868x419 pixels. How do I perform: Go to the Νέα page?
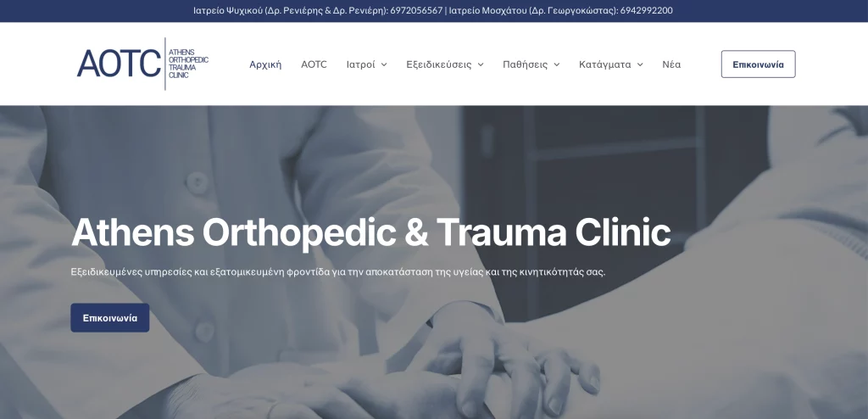coord(671,64)
